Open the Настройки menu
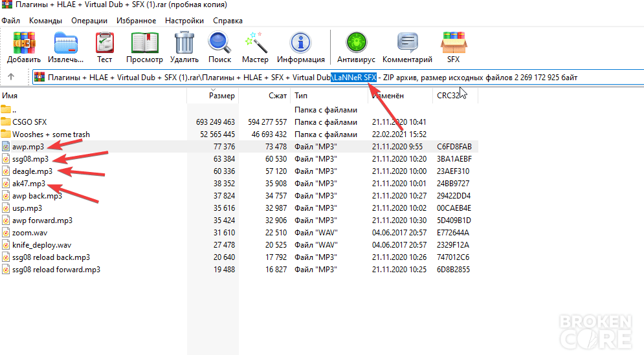644x355 pixels. (x=184, y=21)
